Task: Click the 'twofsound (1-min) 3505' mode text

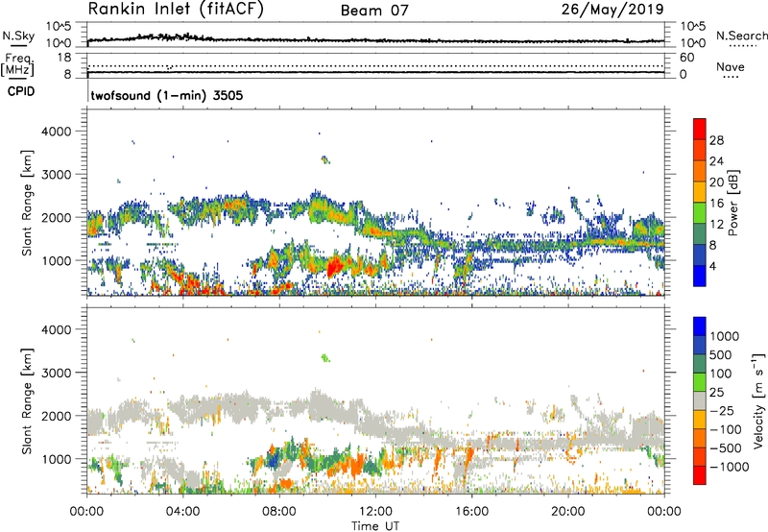Action: click(x=167, y=95)
